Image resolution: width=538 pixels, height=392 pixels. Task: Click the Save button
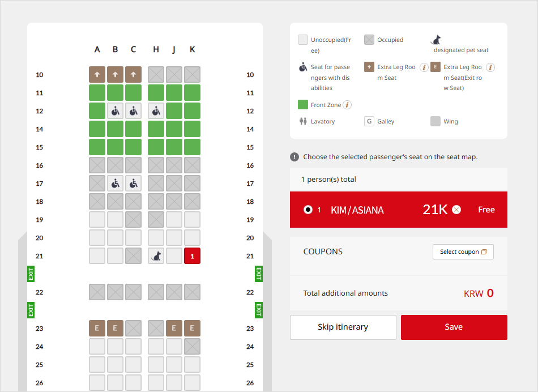pyautogui.click(x=454, y=327)
